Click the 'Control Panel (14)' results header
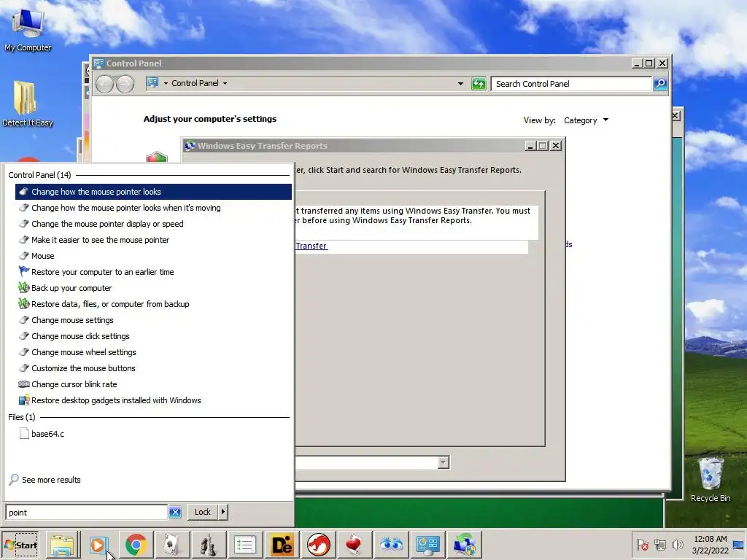 39,175
